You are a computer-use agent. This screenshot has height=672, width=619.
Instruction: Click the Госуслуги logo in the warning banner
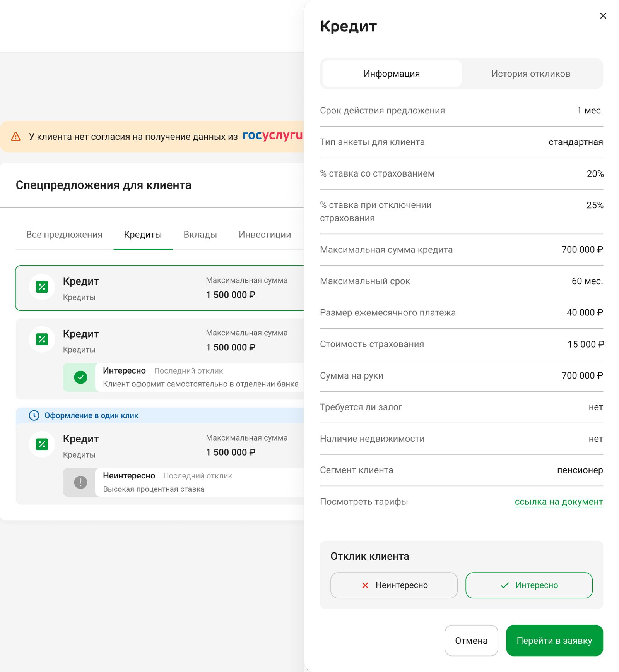(272, 135)
